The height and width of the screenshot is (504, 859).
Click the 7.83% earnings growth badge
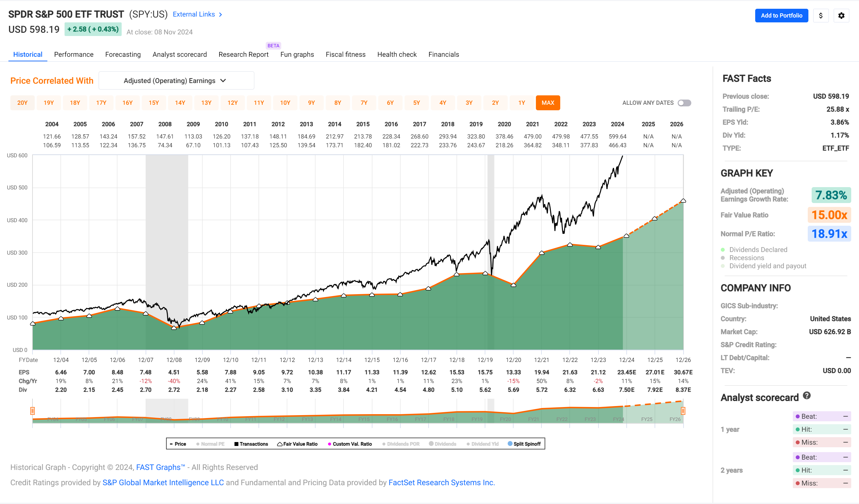(831, 195)
